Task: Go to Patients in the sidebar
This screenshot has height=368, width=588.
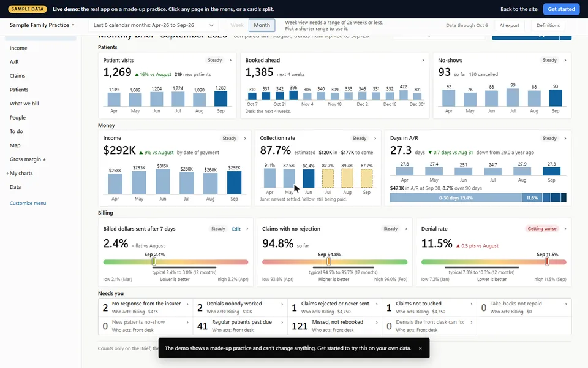Action: (x=19, y=90)
